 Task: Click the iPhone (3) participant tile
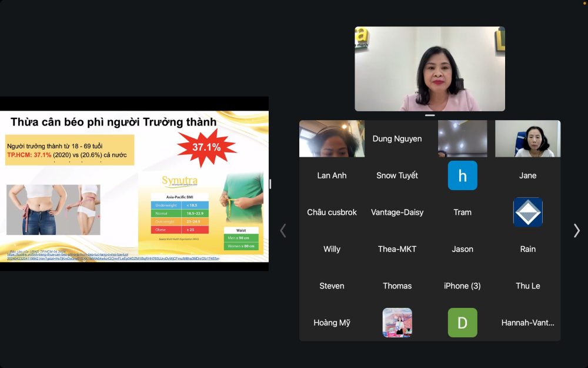462,286
